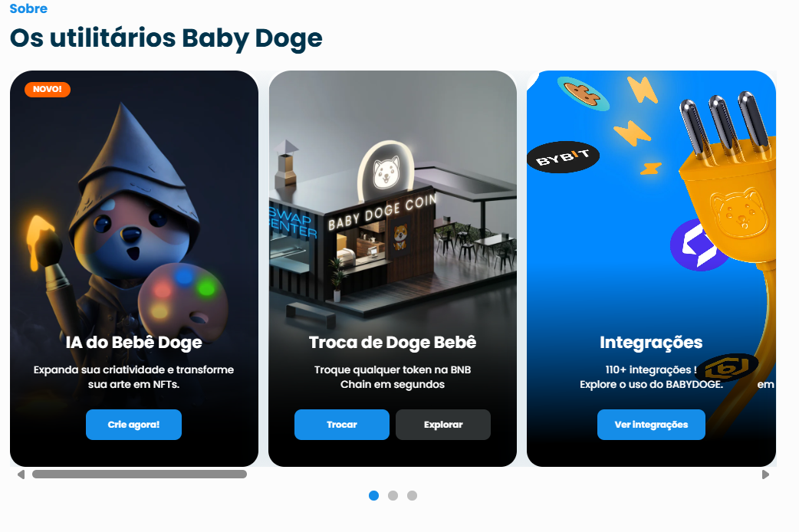Viewport: 799px width, 532px height.
Task: Select the third carousel pagination dot
Action: coord(413,495)
